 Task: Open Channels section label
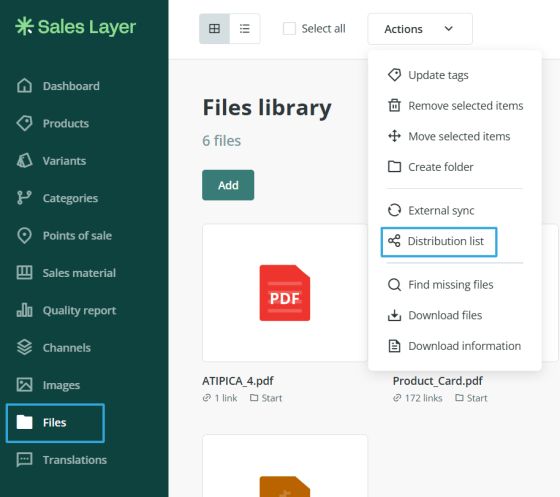[66, 347]
